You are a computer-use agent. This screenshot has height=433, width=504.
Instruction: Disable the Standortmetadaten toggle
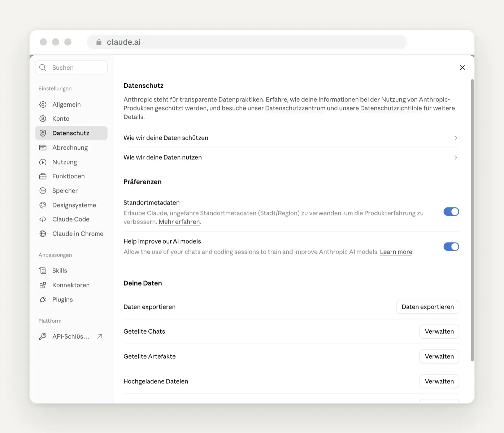coord(451,211)
